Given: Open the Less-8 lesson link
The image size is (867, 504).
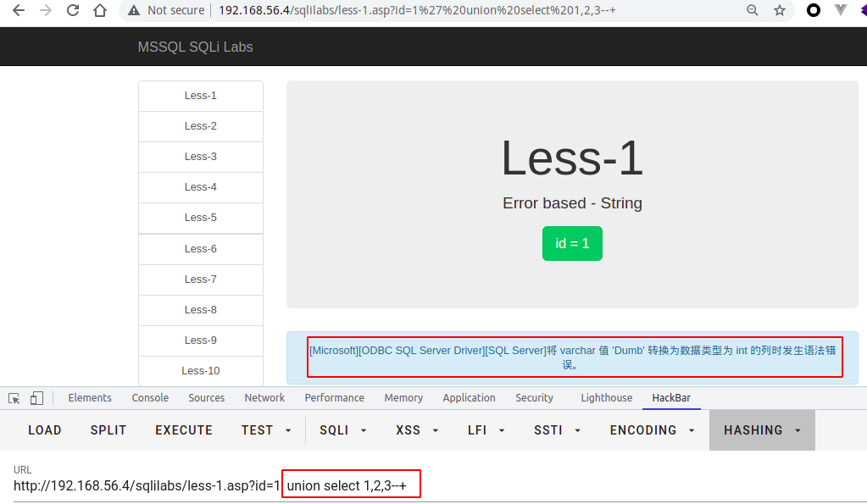Looking at the screenshot, I should pyautogui.click(x=201, y=309).
